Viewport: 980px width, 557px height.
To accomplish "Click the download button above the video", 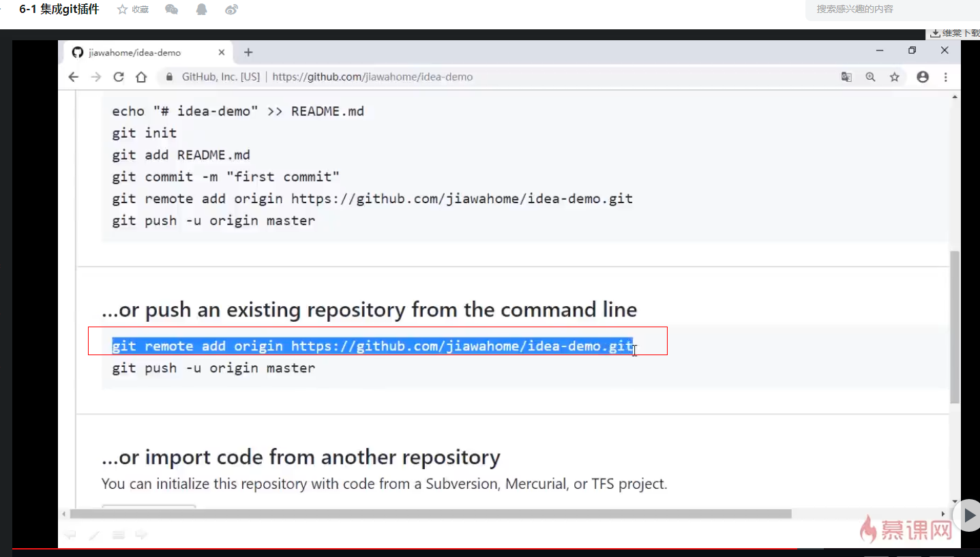I will tap(955, 33).
